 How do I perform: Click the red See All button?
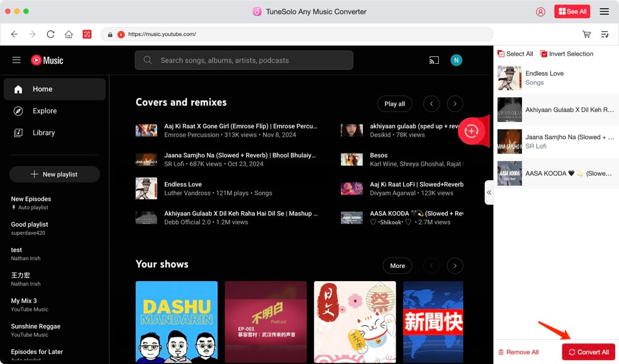tap(572, 11)
